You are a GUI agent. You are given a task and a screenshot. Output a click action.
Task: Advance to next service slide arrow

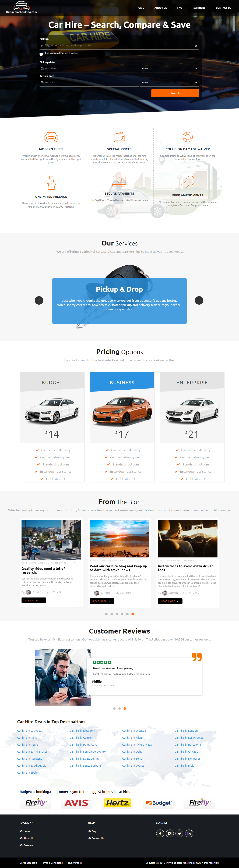point(199,300)
